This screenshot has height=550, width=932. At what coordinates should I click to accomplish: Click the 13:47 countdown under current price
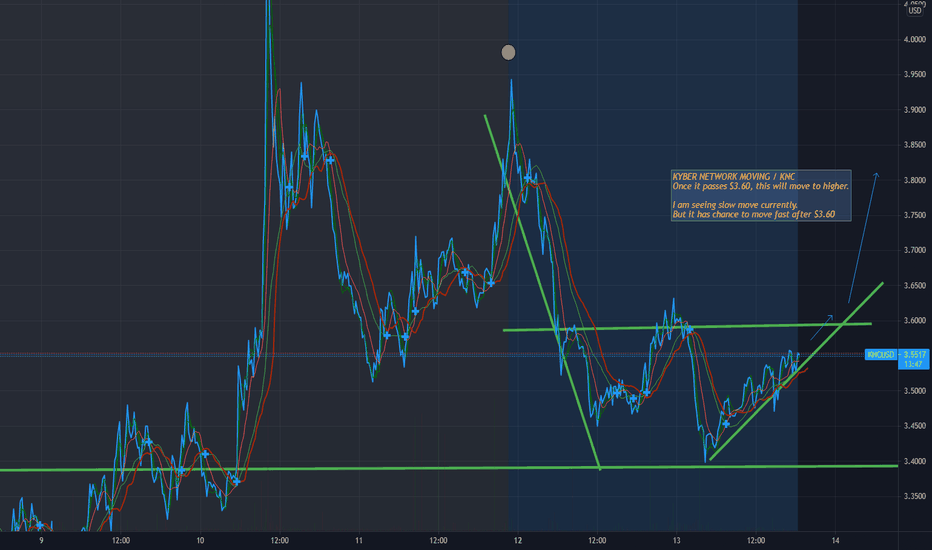(913, 364)
